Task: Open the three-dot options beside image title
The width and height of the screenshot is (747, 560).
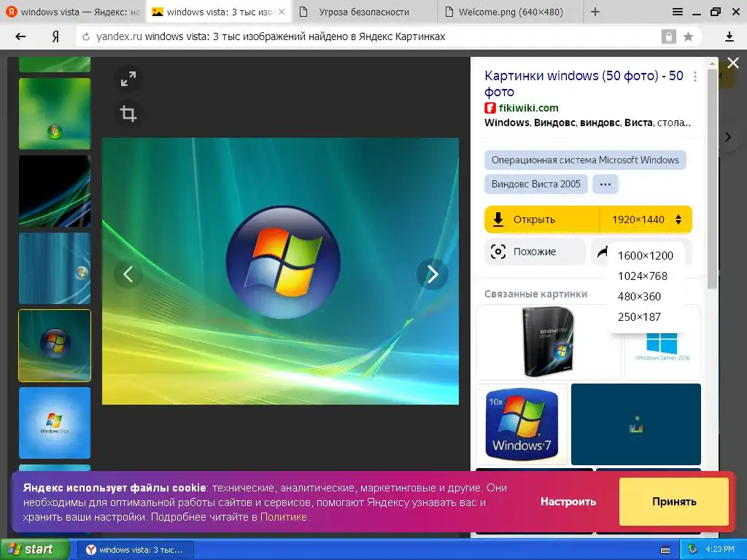Action: pyautogui.click(x=695, y=77)
